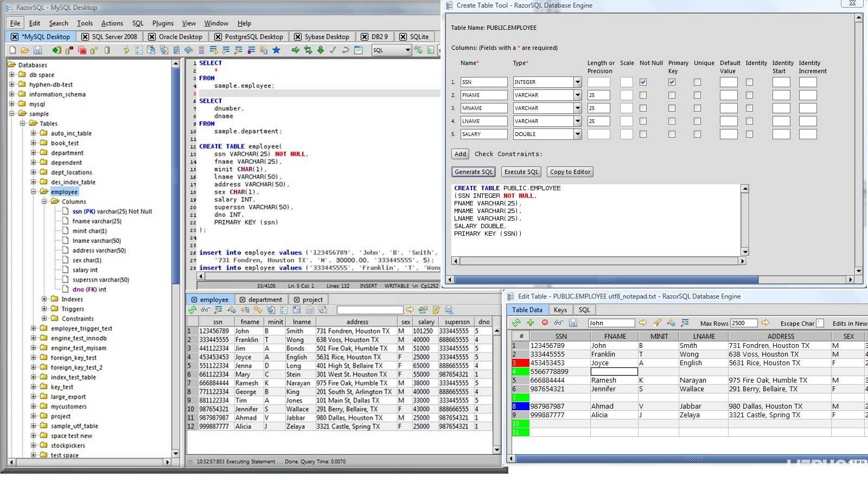Click the green down arrow icon in main toolbar
The height and width of the screenshot is (478, 868).
tap(320, 50)
